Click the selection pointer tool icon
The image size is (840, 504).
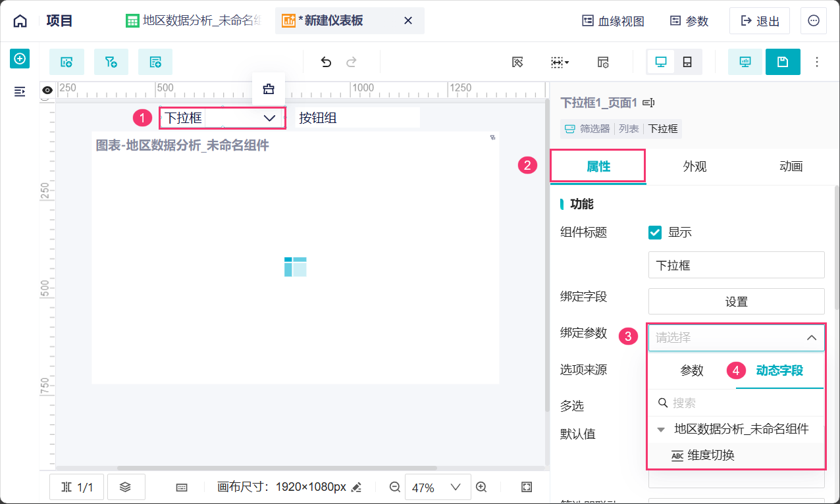(517, 62)
